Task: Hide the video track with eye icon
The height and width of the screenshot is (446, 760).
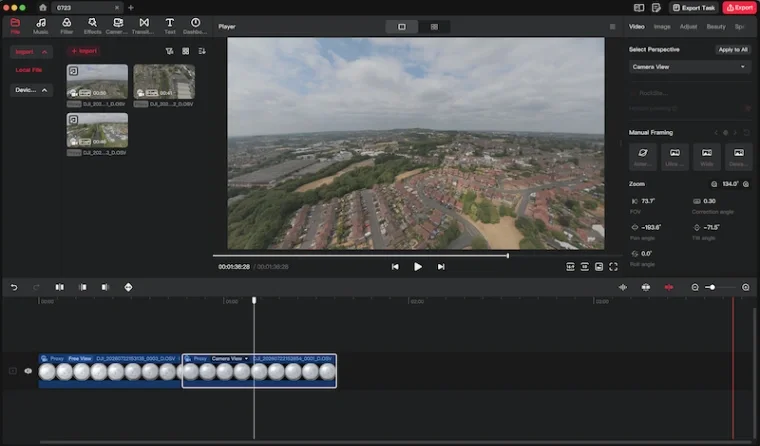Action: (x=28, y=371)
